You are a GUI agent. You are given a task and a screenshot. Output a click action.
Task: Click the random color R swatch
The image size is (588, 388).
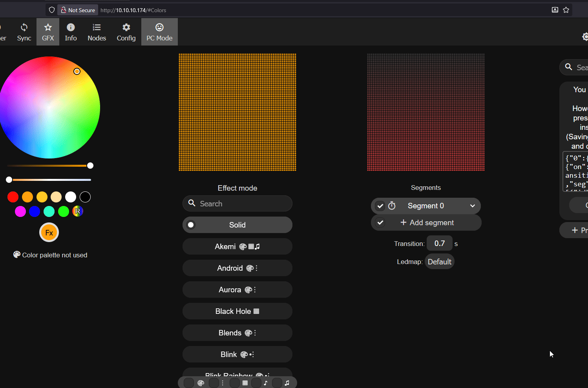pyautogui.click(x=78, y=211)
